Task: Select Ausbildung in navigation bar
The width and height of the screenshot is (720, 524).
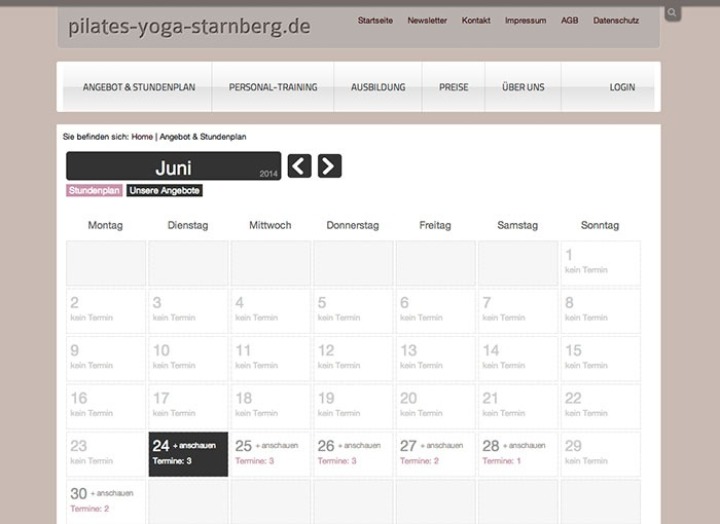Action: coord(378,87)
